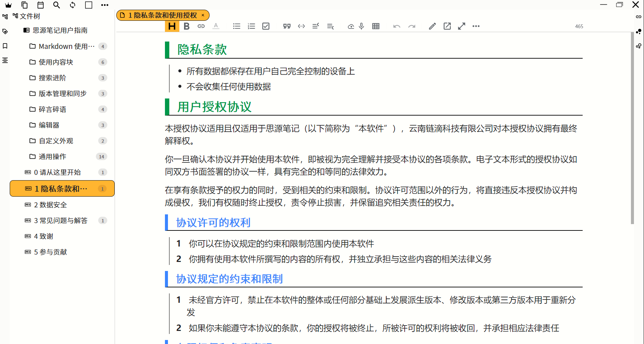Insert a blockquote with quote icon
This screenshot has height=344, width=644.
pos(287,26)
